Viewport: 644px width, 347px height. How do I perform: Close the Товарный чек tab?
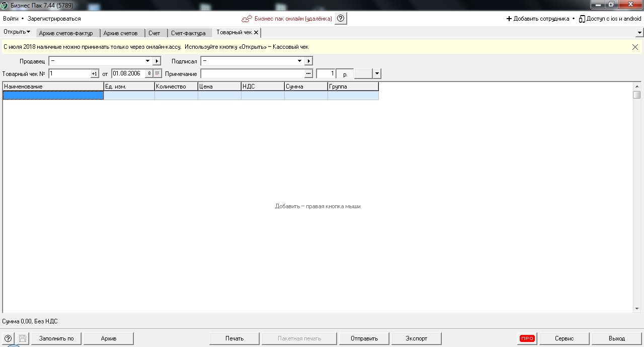pyautogui.click(x=256, y=32)
